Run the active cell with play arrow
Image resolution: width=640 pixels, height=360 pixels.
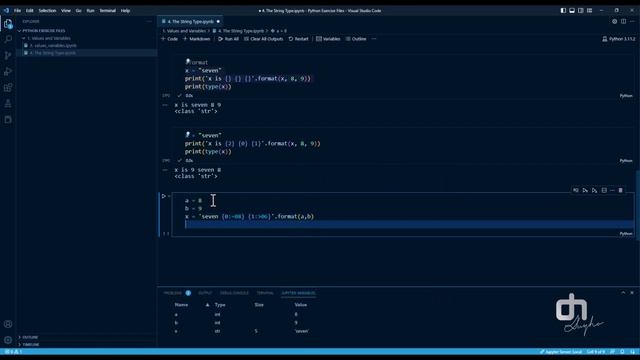pos(164,196)
